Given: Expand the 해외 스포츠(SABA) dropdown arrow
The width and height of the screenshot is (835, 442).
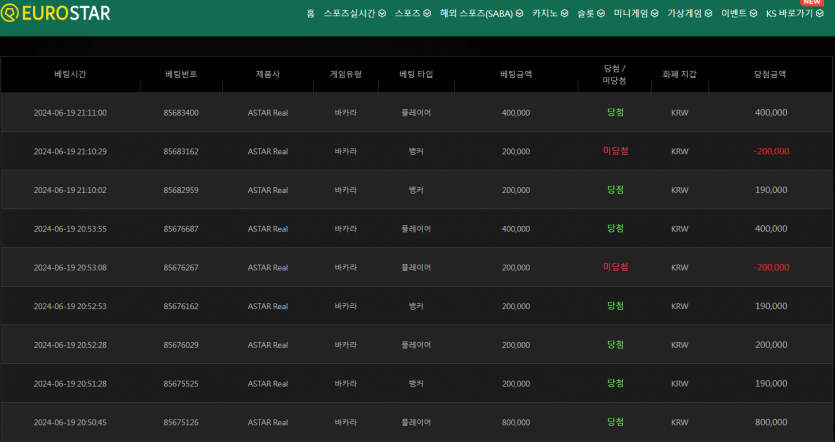Looking at the screenshot, I should tap(519, 13).
